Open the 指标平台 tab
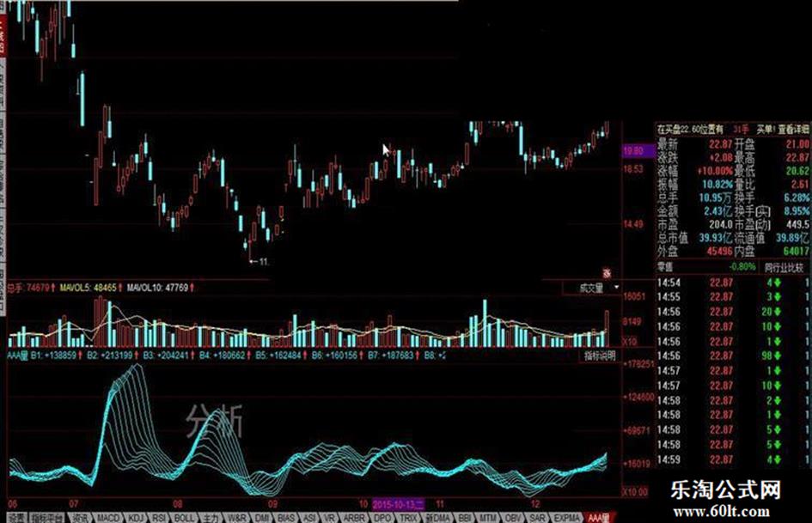This screenshot has height=523, width=812. point(47,518)
